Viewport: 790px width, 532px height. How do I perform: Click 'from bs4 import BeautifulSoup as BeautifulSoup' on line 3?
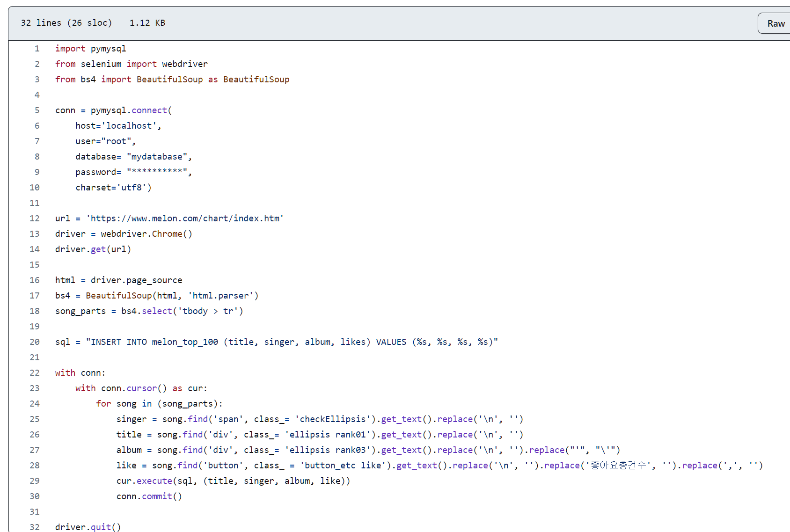(172, 80)
